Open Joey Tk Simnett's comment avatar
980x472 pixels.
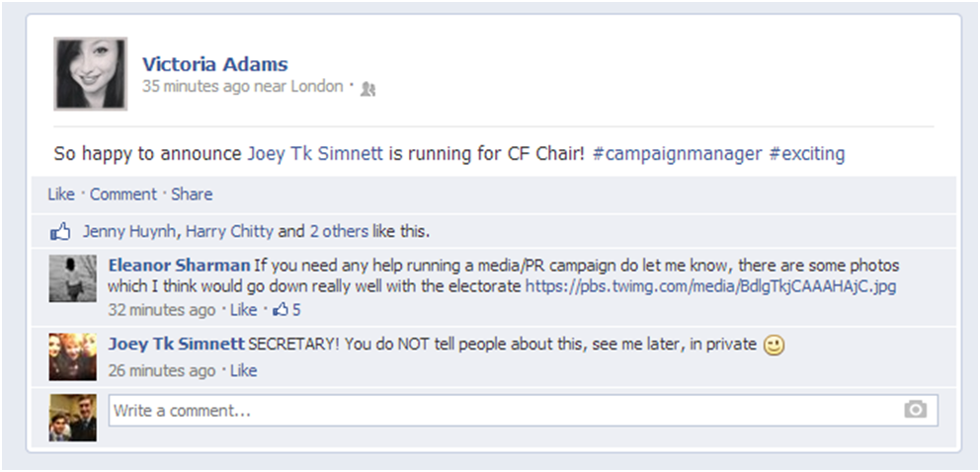coord(73,356)
